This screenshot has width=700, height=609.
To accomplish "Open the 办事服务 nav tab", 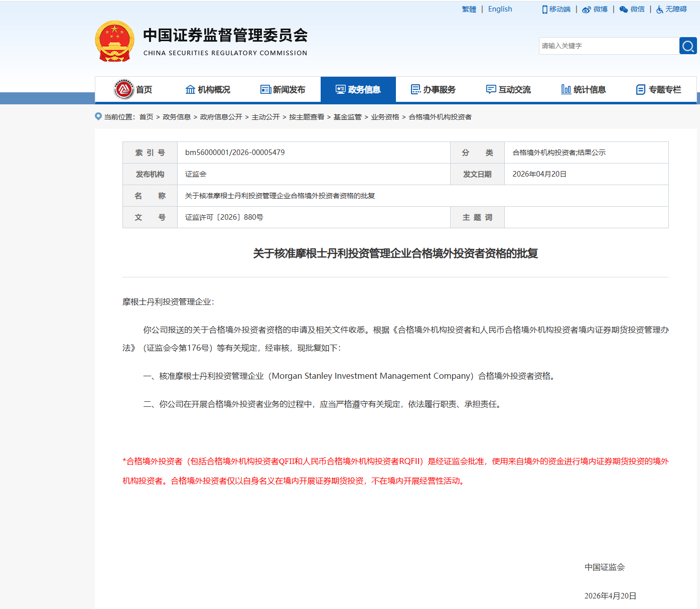I will (x=434, y=89).
